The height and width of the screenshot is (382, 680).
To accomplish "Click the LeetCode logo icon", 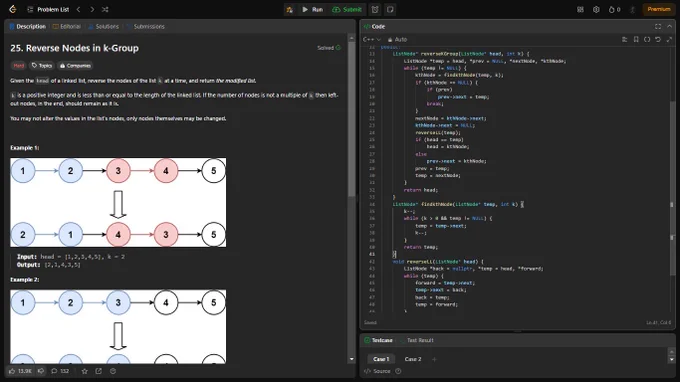I will (x=13, y=9).
